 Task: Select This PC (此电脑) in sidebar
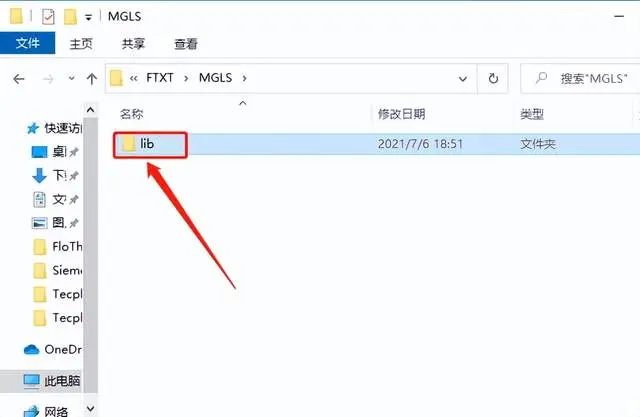(51, 381)
